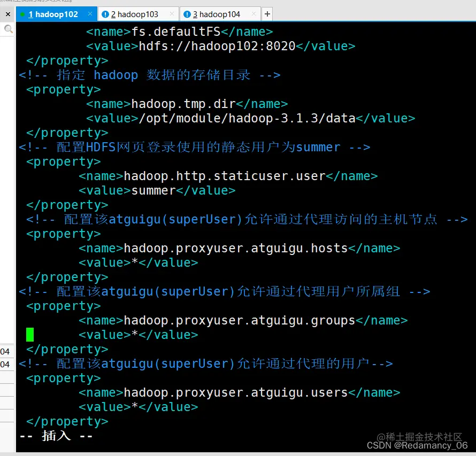Viewport: 476px width, 456px height.
Task: Close the hadoop102 tab
Action: click(90, 14)
